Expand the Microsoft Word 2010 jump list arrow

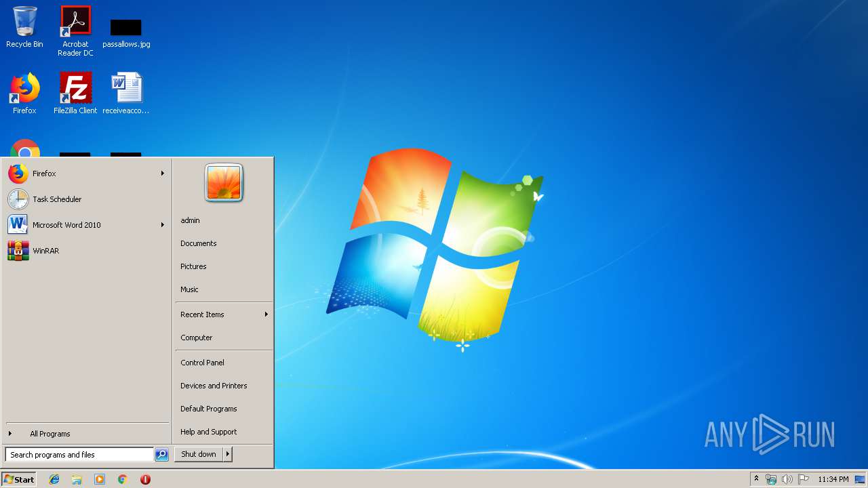tap(163, 225)
